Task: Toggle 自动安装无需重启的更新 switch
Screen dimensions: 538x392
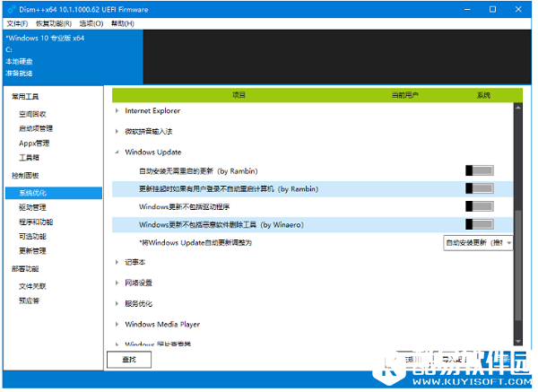Action: coord(480,170)
